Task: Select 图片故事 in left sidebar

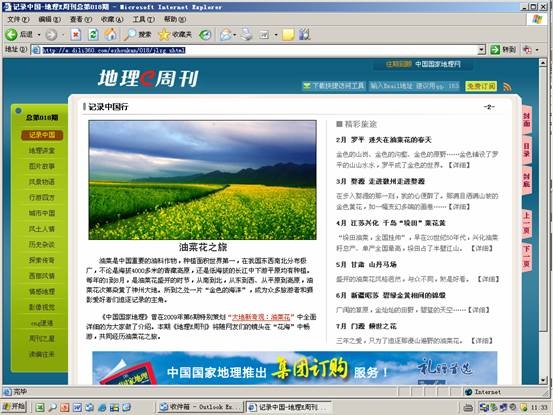Action: click(x=42, y=166)
